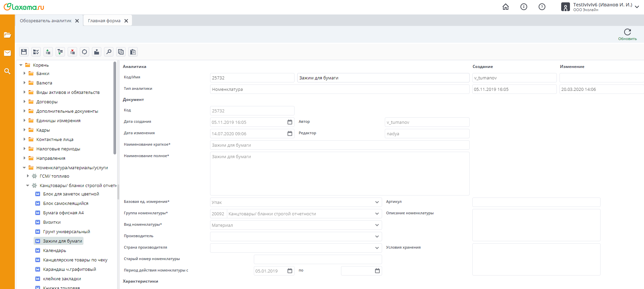Viewport: 644px width, 289px height.
Task: Click the circular refresh icon in toolbar
Action: [84, 52]
